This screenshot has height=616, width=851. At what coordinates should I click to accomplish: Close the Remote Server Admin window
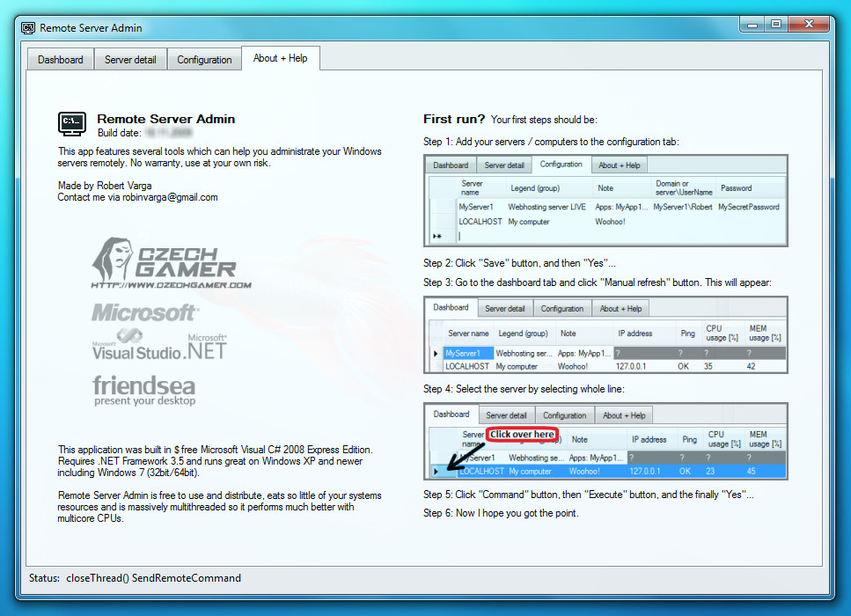click(809, 25)
